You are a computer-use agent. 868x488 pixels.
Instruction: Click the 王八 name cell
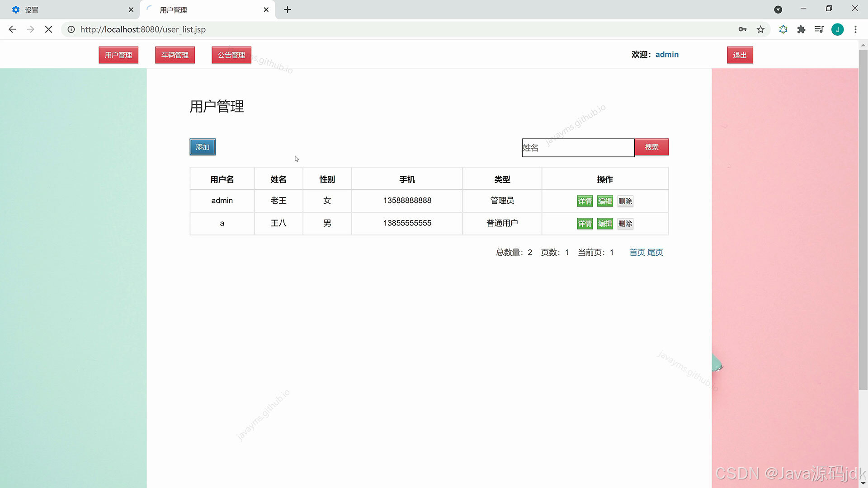tap(278, 223)
